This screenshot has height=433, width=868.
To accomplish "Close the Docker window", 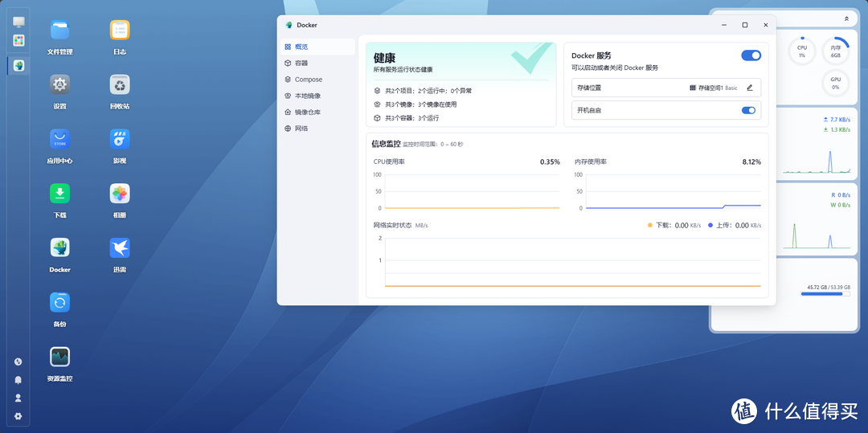I will (x=766, y=25).
